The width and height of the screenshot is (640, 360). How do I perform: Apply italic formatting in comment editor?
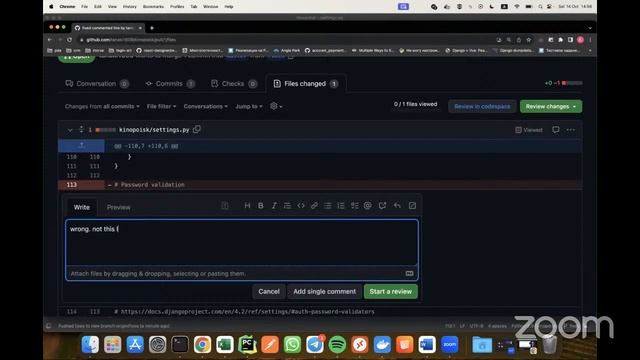(x=274, y=206)
